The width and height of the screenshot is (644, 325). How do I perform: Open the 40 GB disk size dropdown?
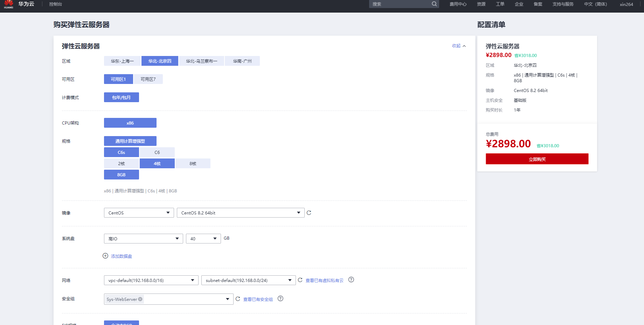[x=203, y=239]
